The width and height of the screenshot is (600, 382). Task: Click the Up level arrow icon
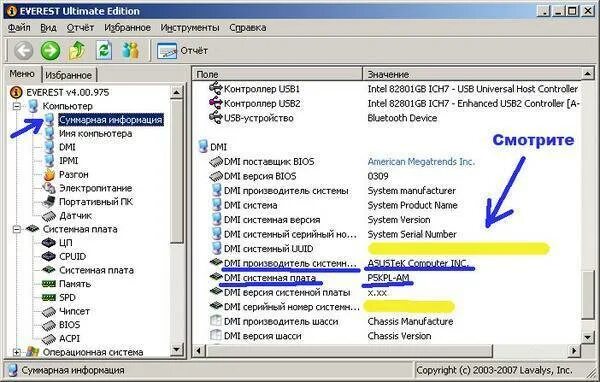(x=77, y=51)
